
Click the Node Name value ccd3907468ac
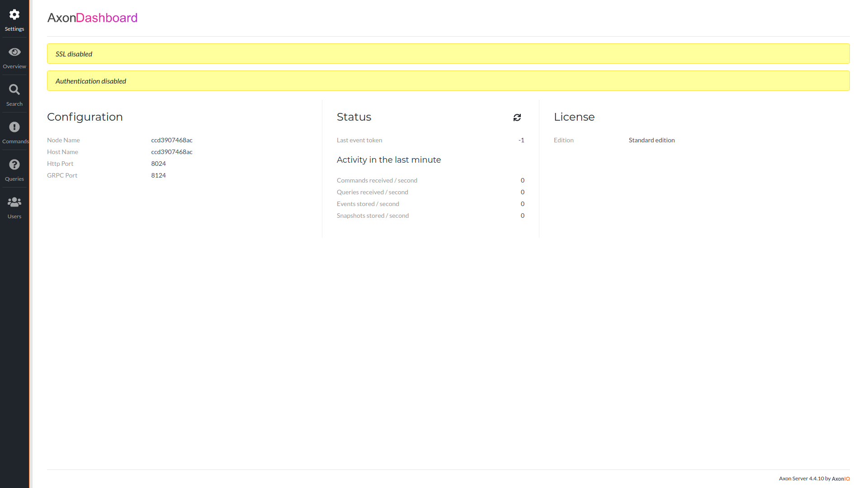(172, 140)
